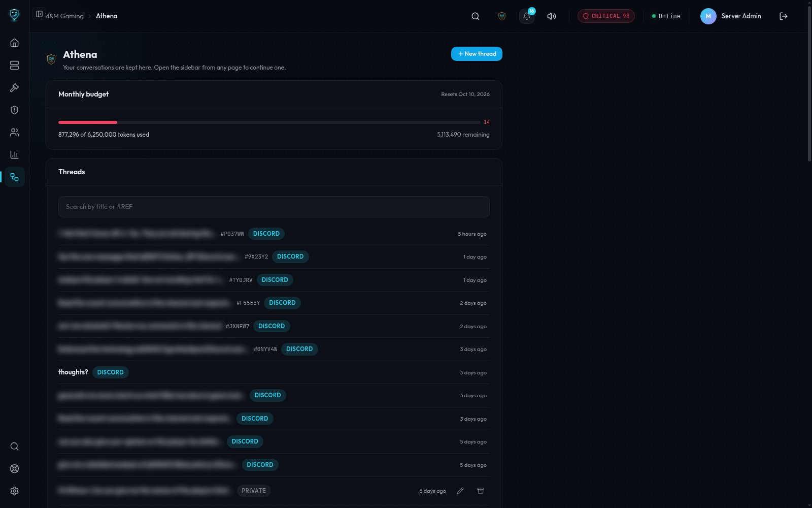Open the settings gear in sidebar
The width and height of the screenshot is (812, 508).
pyautogui.click(x=14, y=491)
